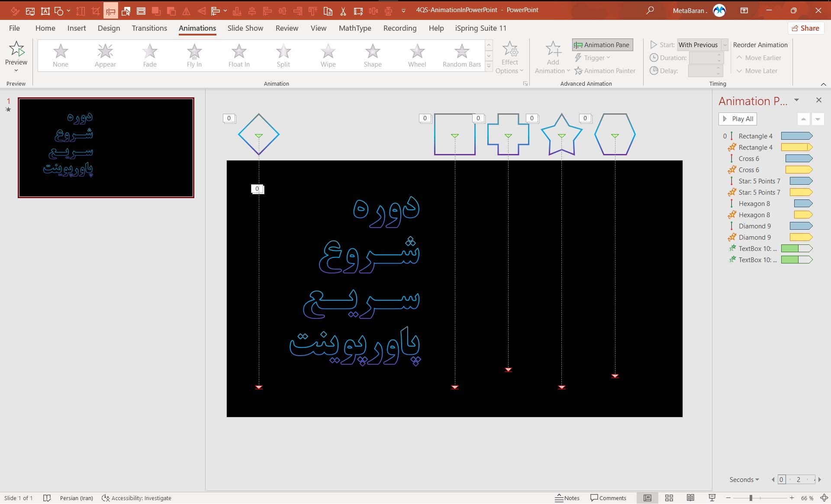The image size is (831, 504).
Task: Click the text box icon in quick access toolbar
Action: click(x=45, y=11)
